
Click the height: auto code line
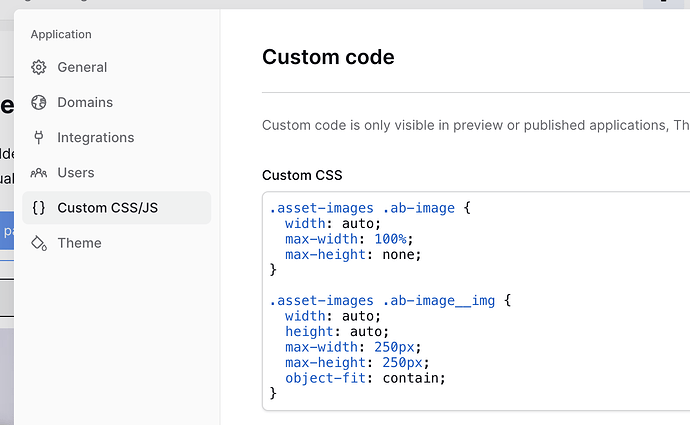coord(337,331)
